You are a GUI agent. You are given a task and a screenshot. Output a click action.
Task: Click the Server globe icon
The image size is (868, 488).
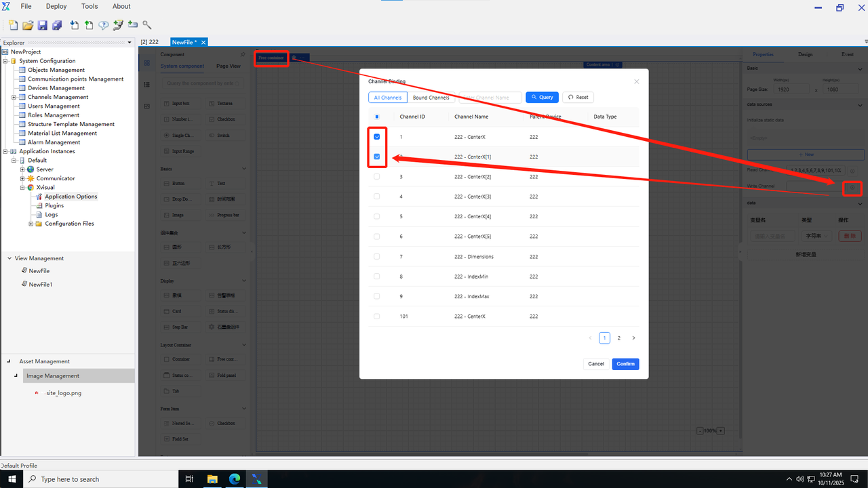point(31,169)
